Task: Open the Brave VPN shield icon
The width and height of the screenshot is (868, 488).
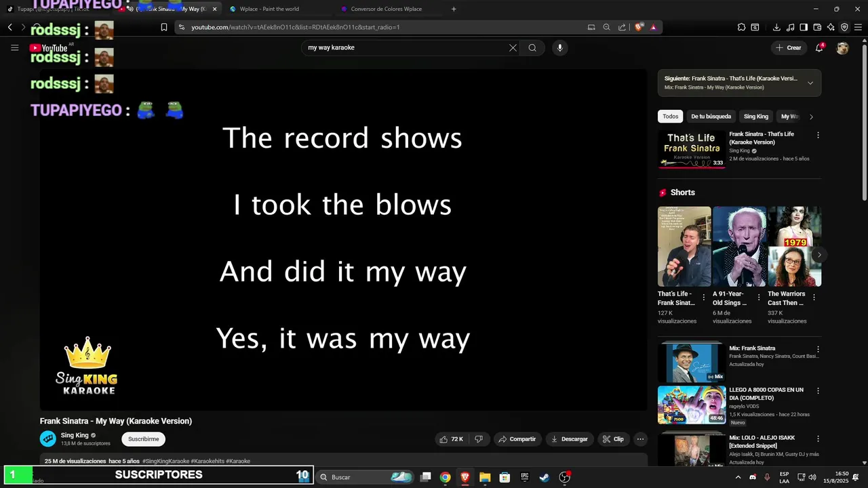Action: [844, 27]
